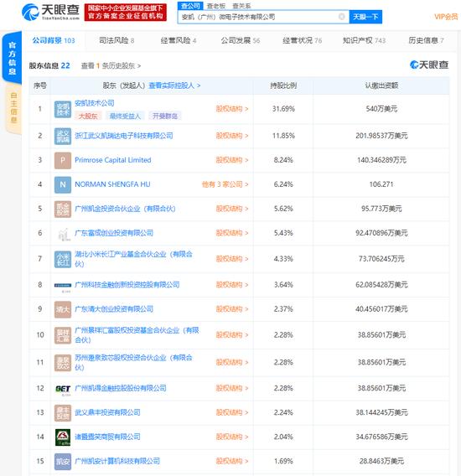
Task: Expand 股权结构 for Primrose Capital Limited
Action: (232, 160)
